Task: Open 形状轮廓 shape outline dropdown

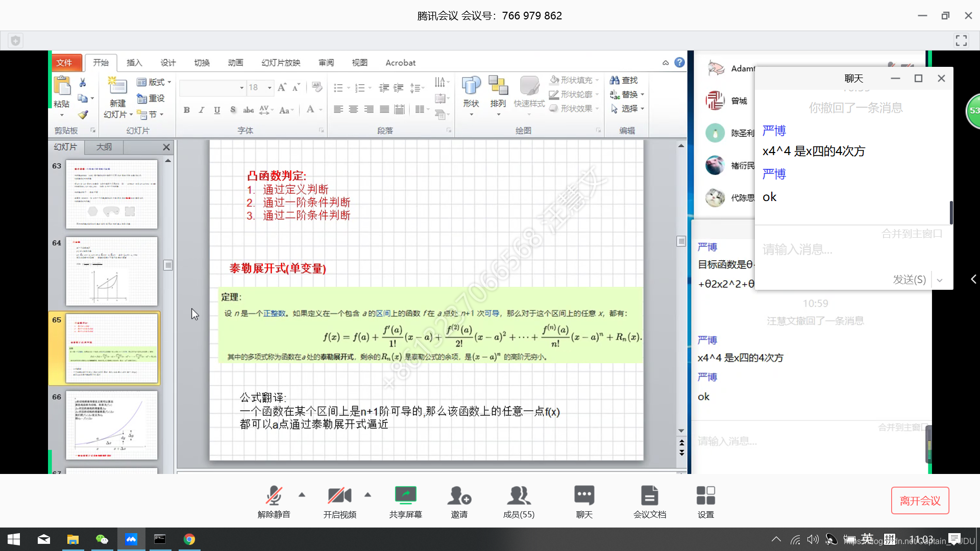Action: tap(573, 94)
